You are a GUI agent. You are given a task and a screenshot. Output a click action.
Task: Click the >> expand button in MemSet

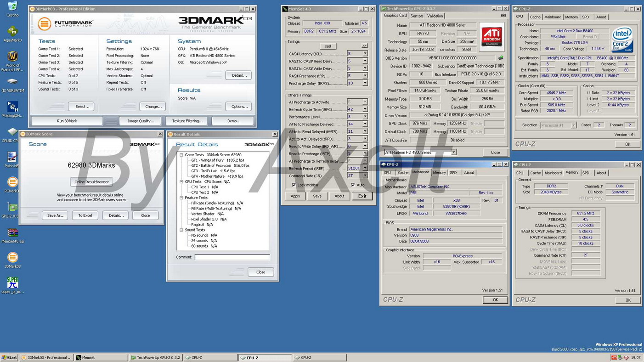365,46
